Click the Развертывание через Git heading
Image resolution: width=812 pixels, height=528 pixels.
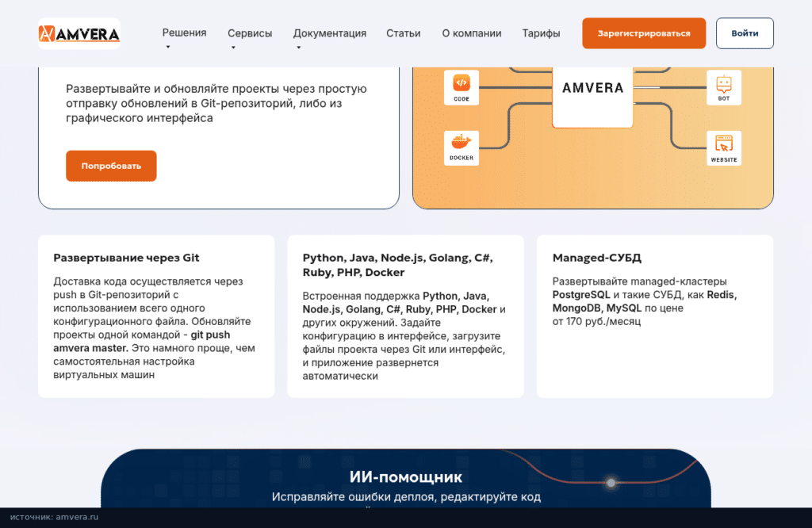coord(126,258)
